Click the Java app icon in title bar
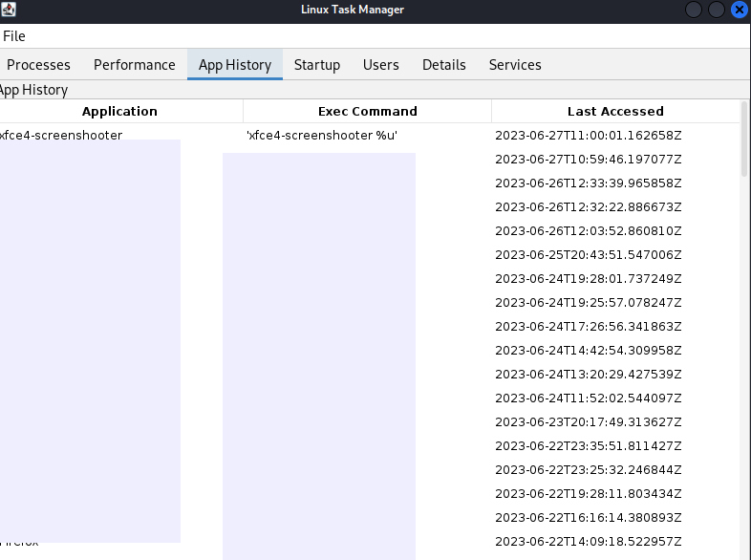 click(9, 10)
